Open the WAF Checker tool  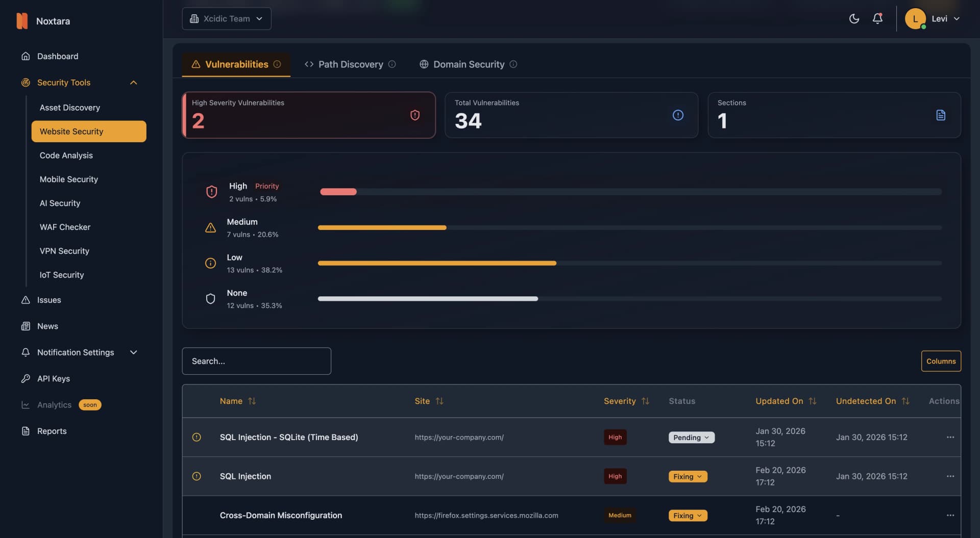(x=65, y=227)
